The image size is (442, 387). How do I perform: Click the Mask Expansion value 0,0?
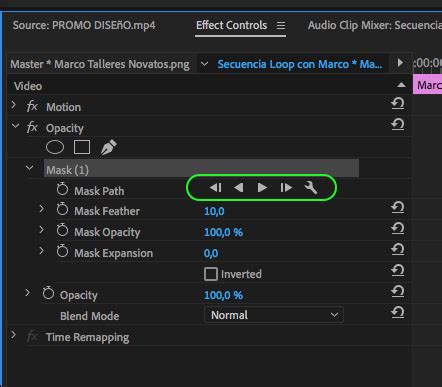click(211, 253)
